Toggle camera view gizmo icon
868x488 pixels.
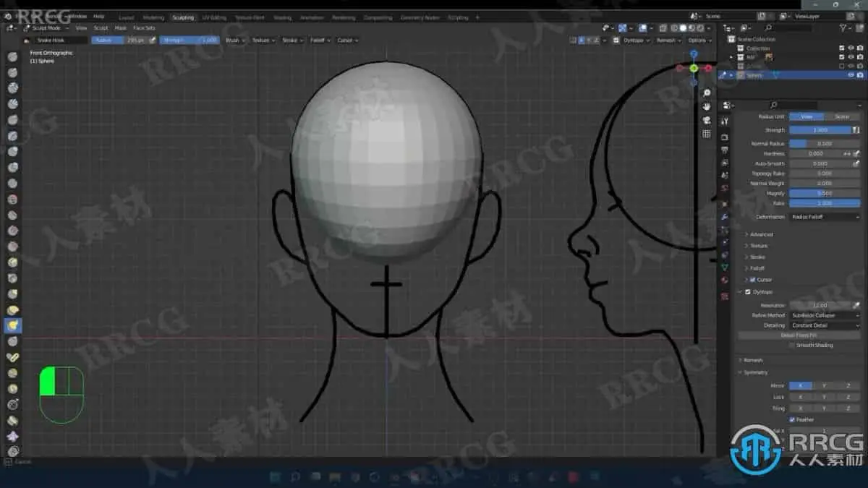coord(706,120)
